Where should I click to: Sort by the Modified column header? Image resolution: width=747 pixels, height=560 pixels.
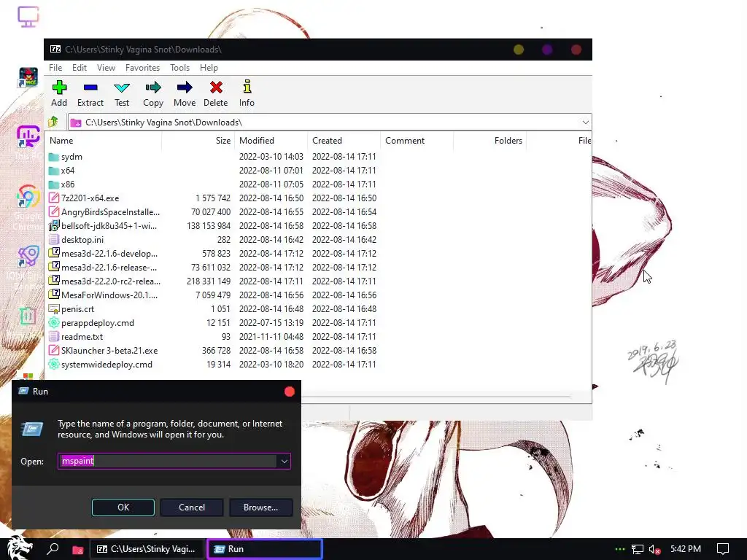point(271,141)
